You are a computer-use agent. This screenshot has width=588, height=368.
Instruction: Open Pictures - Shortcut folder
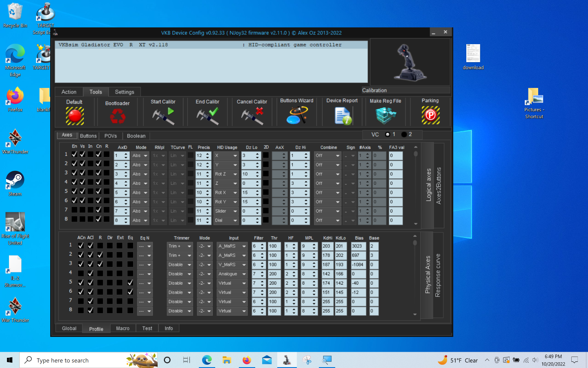pyautogui.click(x=534, y=103)
